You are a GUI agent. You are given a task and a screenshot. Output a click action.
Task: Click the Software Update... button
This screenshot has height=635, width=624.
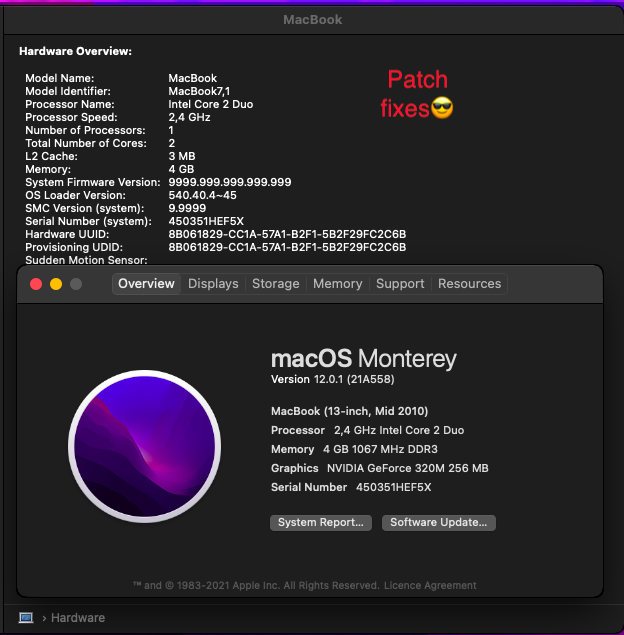439,522
